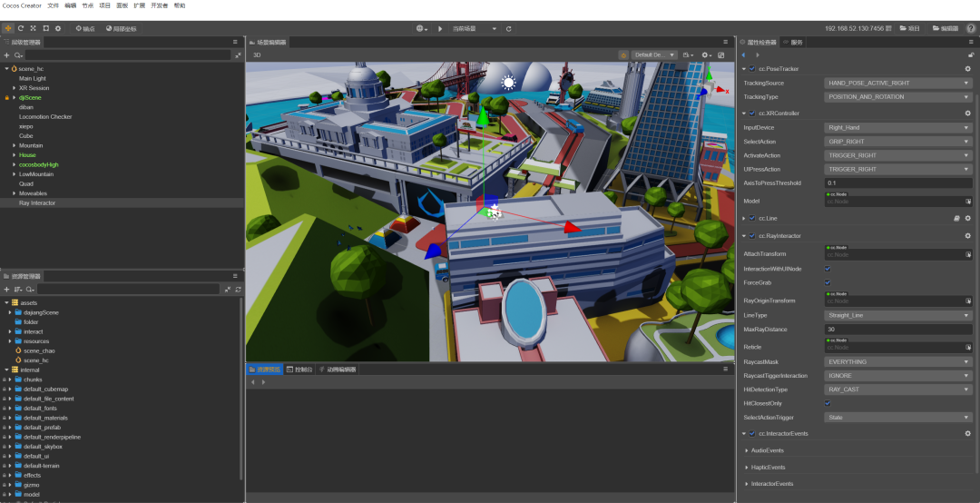Select the rotate transform tool
The image size is (980, 503).
coord(21,28)
